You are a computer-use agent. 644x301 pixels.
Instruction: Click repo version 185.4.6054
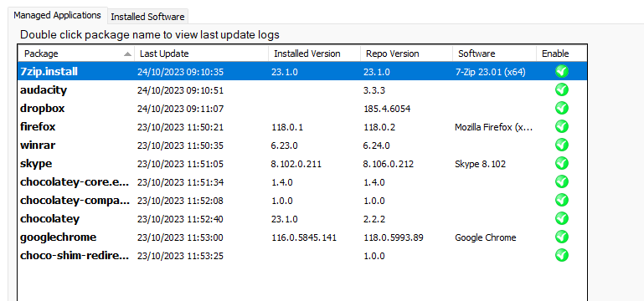pos(387,109)
